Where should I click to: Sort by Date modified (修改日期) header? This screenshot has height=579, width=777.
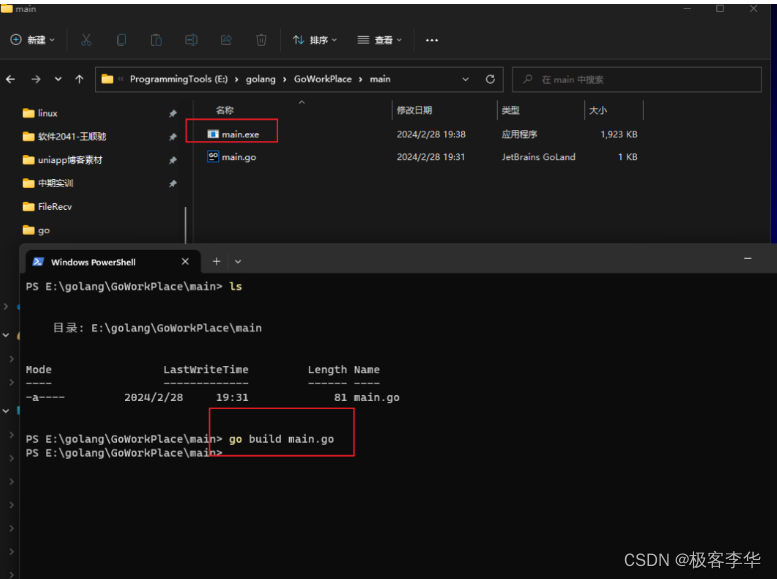[414, 110]
